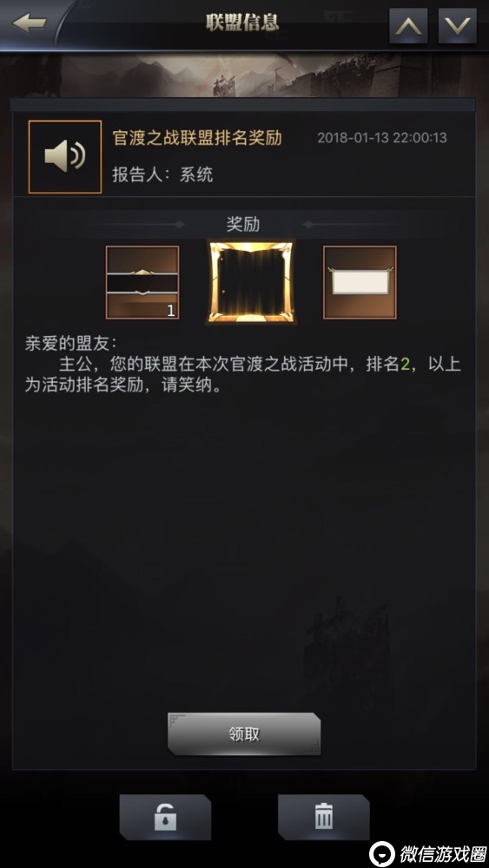This screenshot has height=868, width=489.
Task: Tap the timestamp 2018-01-13 22:00:13
Action: pyautogui.click(x=382, y=138)
